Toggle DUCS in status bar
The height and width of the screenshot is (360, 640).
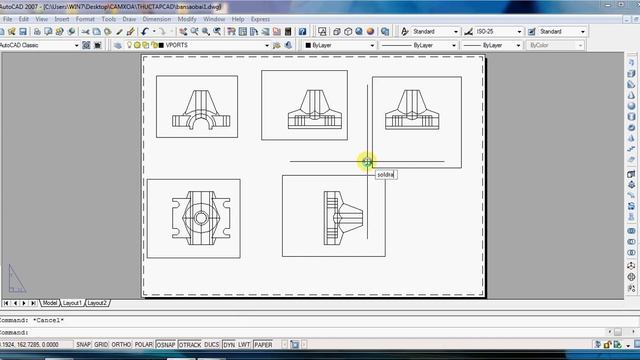coord(211,345)
